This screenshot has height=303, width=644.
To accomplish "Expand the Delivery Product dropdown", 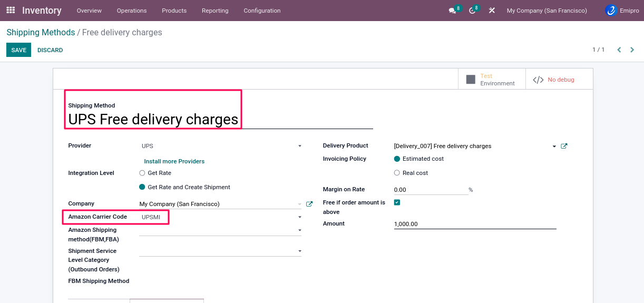I will [554, 146].
